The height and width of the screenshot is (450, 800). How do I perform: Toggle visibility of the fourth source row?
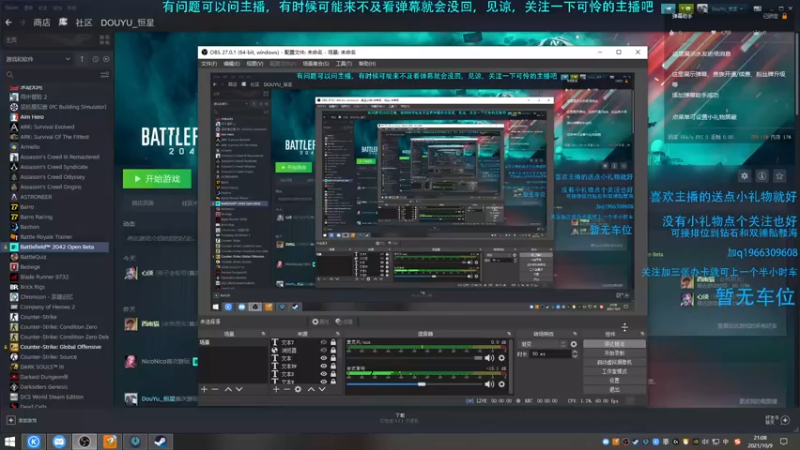coord(323,366)
